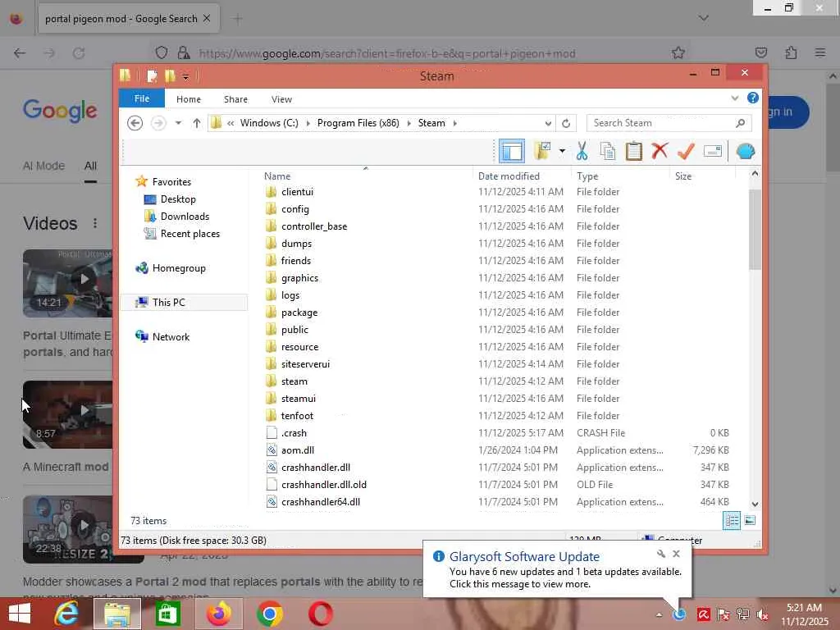
Task: Expand the arrow after Program Files (x86) breadcrumb
Action: (x=409, y=123)
